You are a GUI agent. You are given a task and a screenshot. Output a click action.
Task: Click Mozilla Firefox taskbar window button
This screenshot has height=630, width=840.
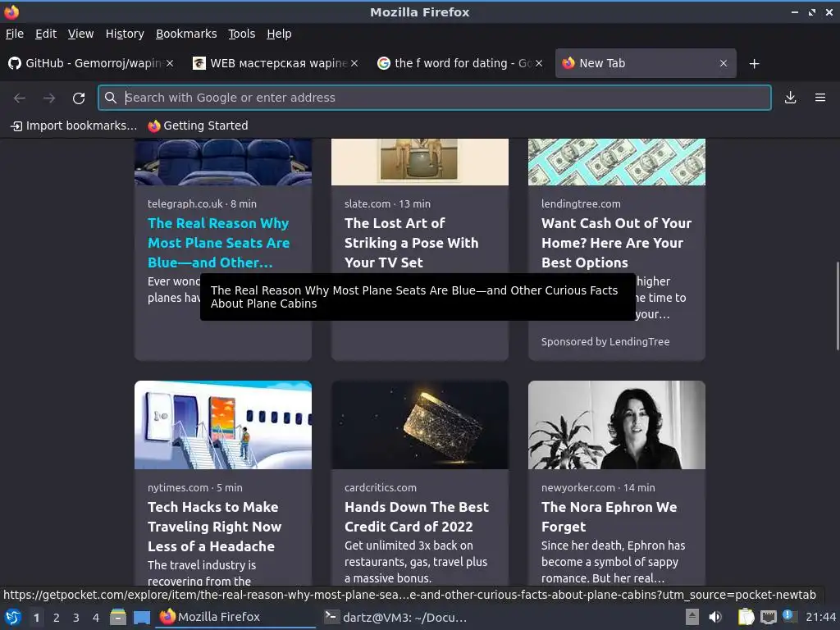(x=235, y=617)
